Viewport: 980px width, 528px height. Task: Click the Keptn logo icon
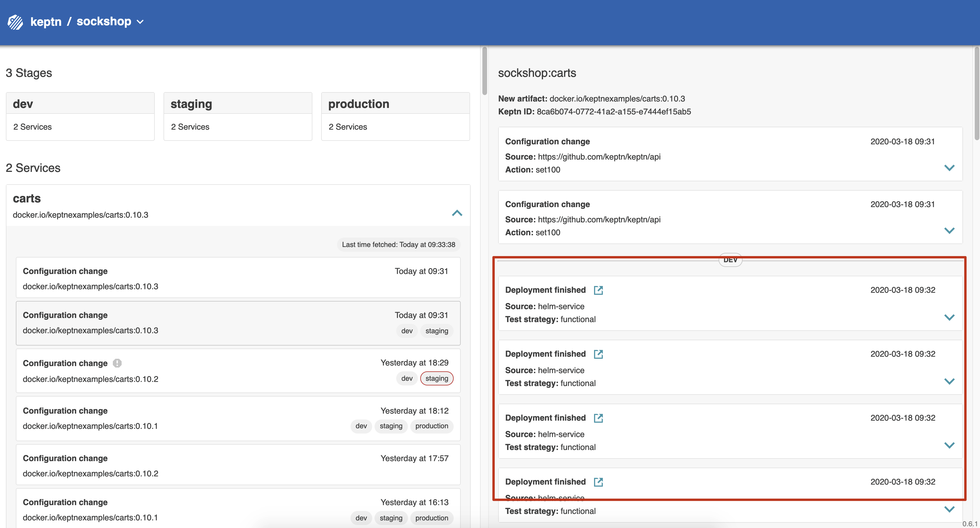[x=15, y=22]
